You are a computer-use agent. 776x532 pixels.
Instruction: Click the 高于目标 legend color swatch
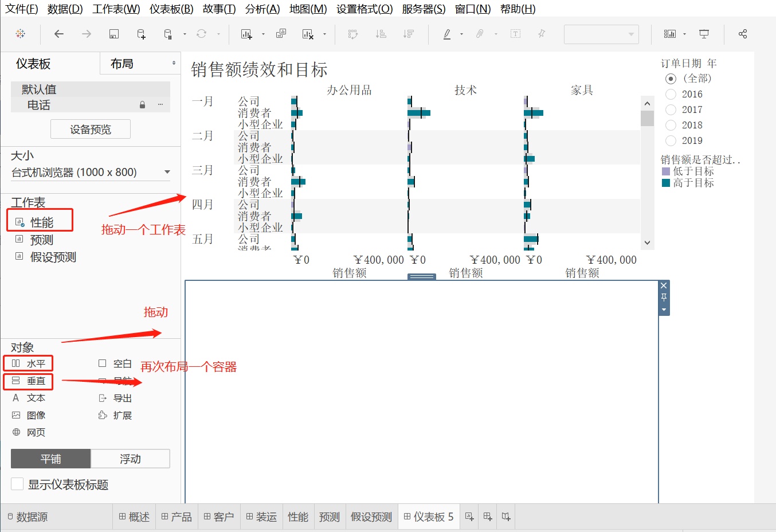click(666, 183)
